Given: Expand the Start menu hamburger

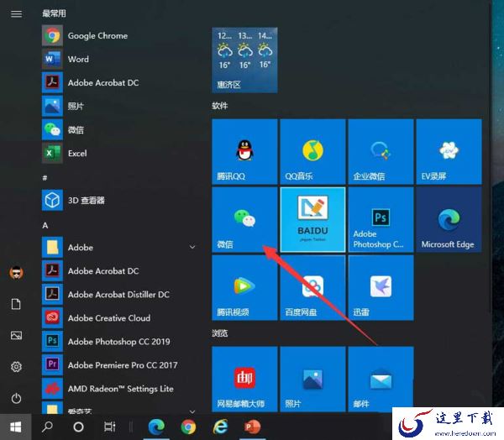Looking at the screenshot, I should click(x=16, y=13).
